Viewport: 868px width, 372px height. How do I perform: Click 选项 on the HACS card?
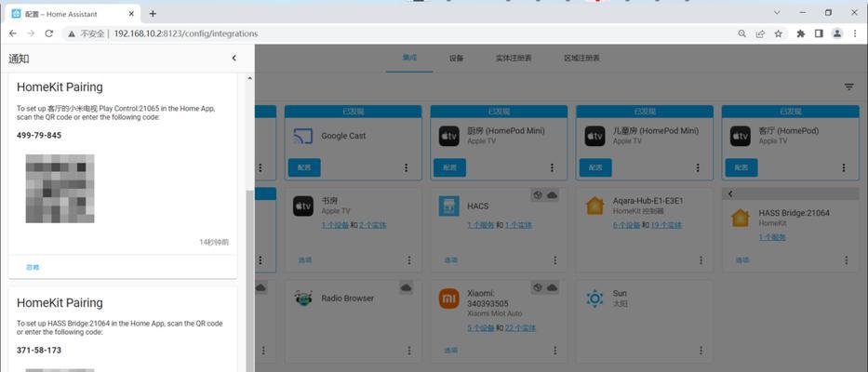(x=450, y=259)
